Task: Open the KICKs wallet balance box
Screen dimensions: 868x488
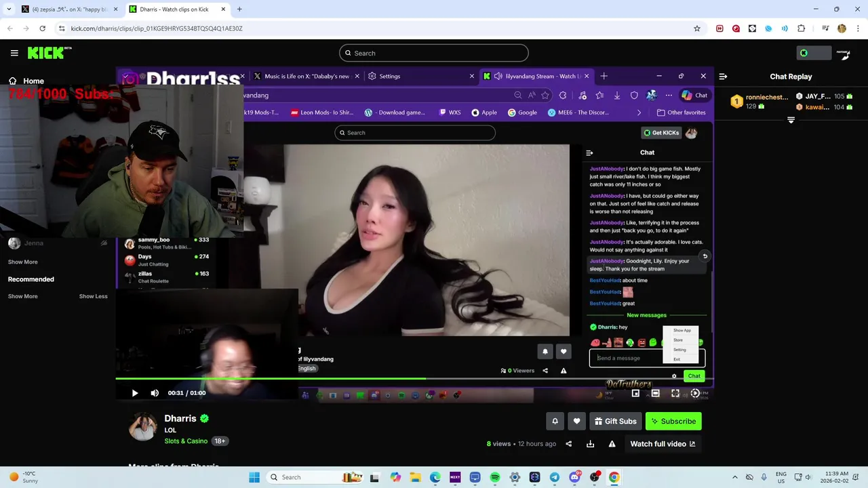Action: click(814, 53)
